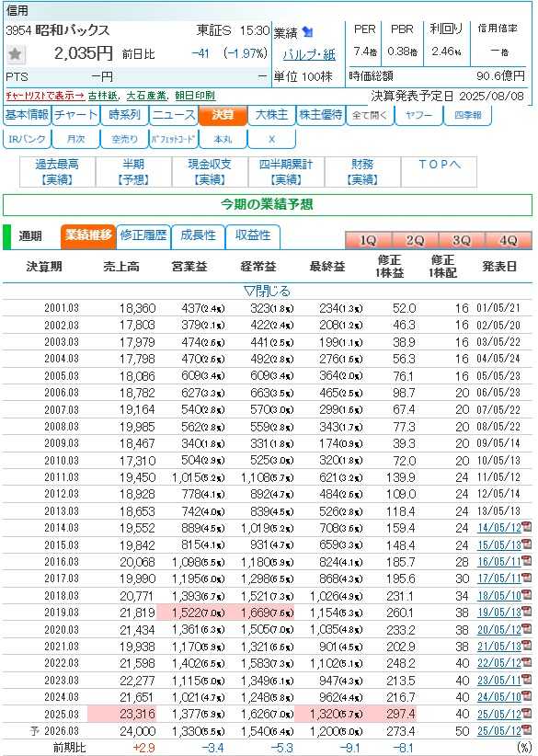The image size is (538, 756).
Task: Select the 決算 tab
Action: [223, 116]
